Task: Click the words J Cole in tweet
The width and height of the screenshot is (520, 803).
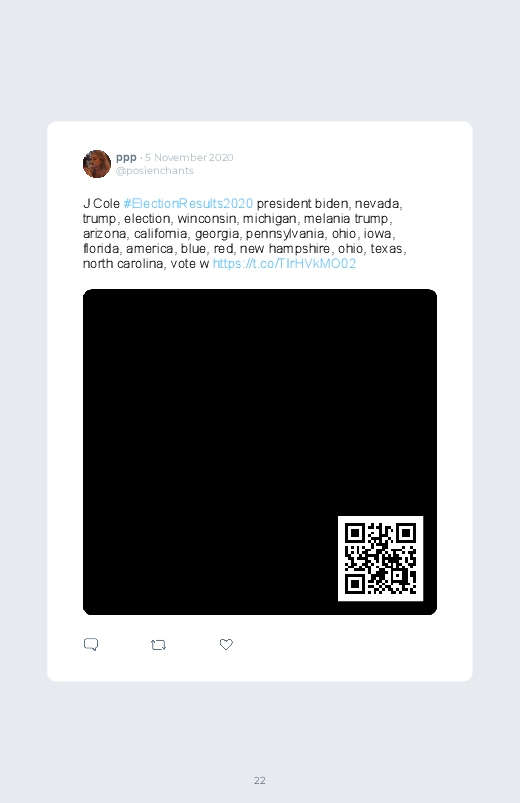Action: 101,203
